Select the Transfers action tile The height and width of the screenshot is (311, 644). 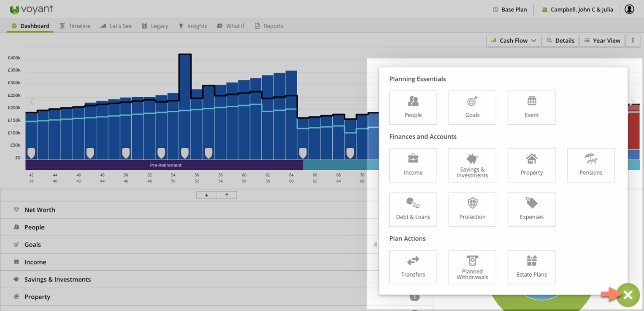click(x=413, y=267)
